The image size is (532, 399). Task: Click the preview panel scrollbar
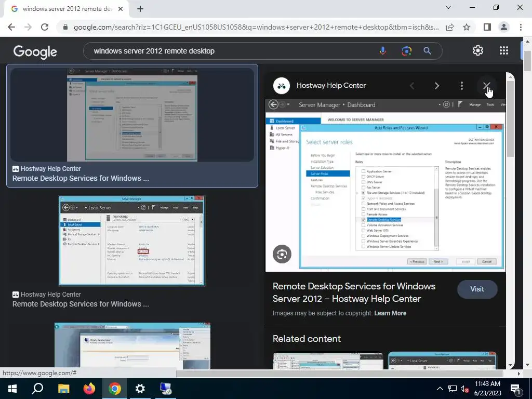click(x=510, y=119)
